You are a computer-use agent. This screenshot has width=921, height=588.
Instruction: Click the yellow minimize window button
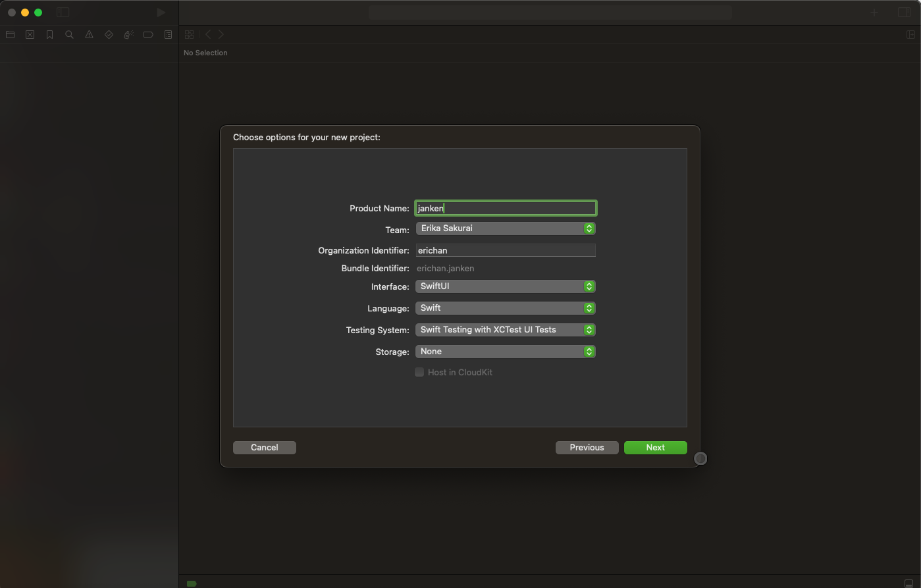[25, 13]
